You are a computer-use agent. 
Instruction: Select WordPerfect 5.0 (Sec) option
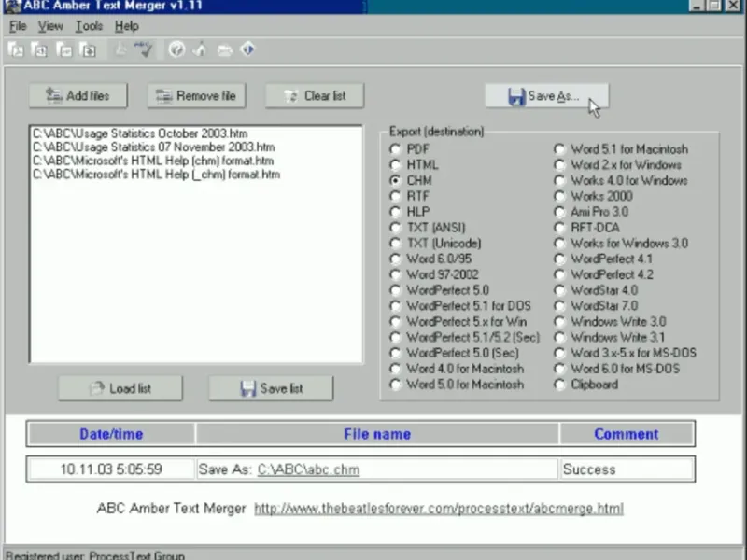coord(454,353)
